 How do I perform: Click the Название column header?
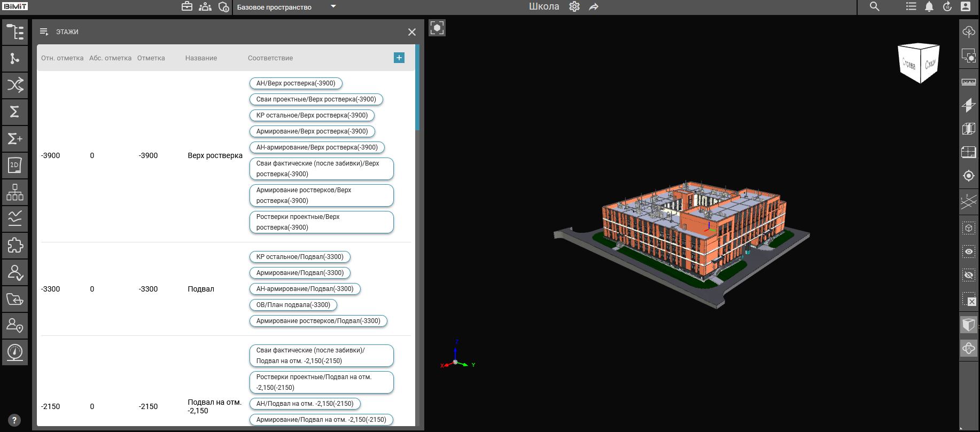201,58
